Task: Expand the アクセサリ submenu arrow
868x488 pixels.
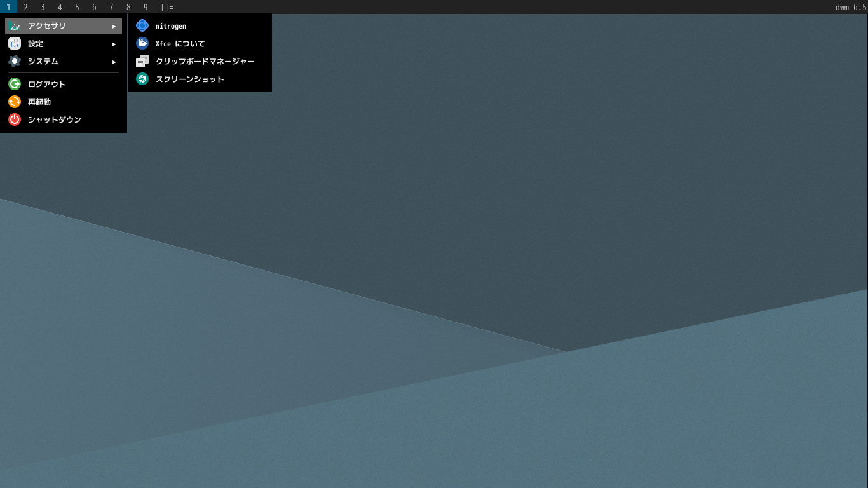Action: coord(114,25)
